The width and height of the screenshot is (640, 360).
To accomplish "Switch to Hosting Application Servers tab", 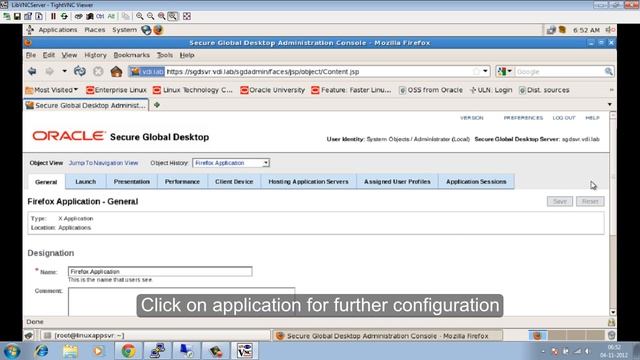I will (x=309, y=182).
